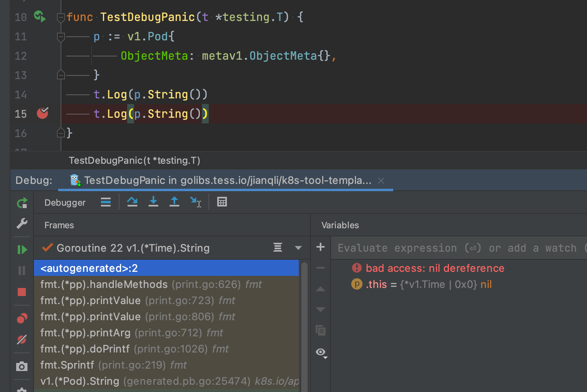
Task: Toggle the breakpoint on line 15
Action: pyautogui.click(x=43, y=113)
